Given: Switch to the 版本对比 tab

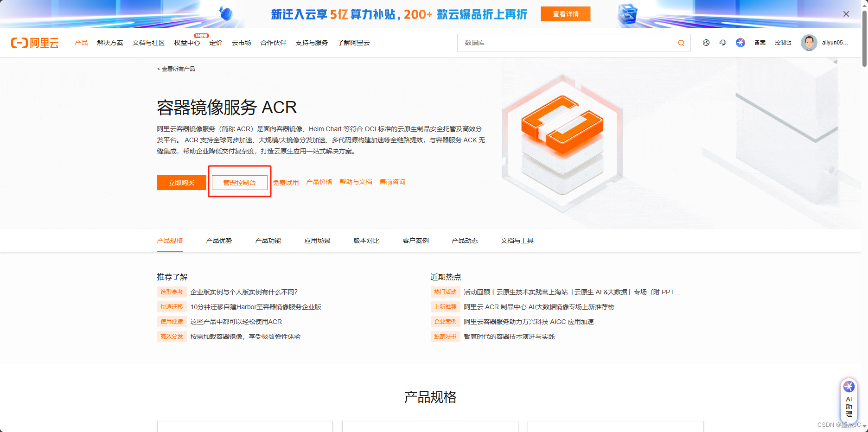Looking at the screenshot, I should [x=367, y=241].
